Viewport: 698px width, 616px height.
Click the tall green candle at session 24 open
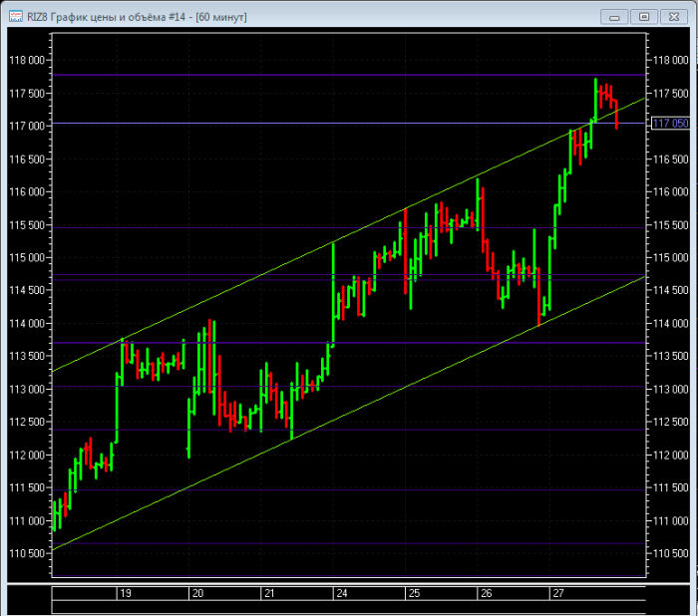coord(333,294)
